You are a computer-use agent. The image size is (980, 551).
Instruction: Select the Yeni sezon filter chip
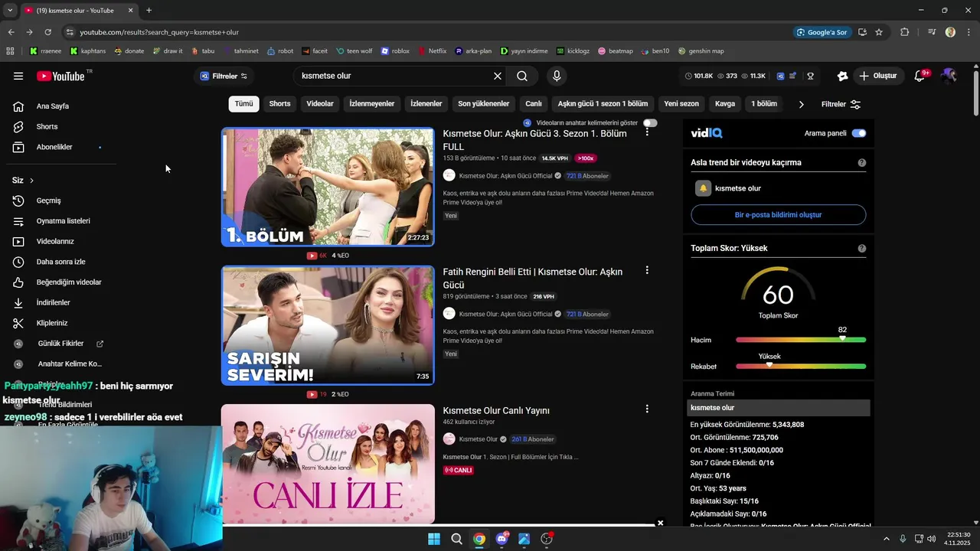click(681, 104)
